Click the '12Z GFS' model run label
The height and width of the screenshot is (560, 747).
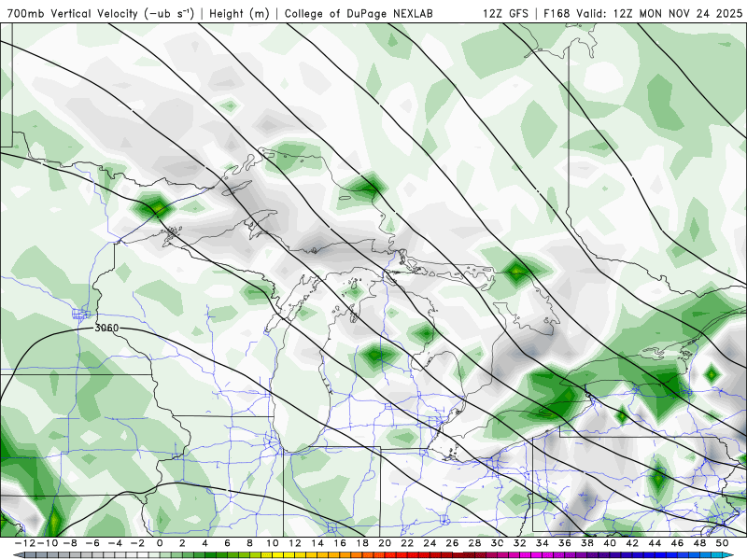(505, 14)
